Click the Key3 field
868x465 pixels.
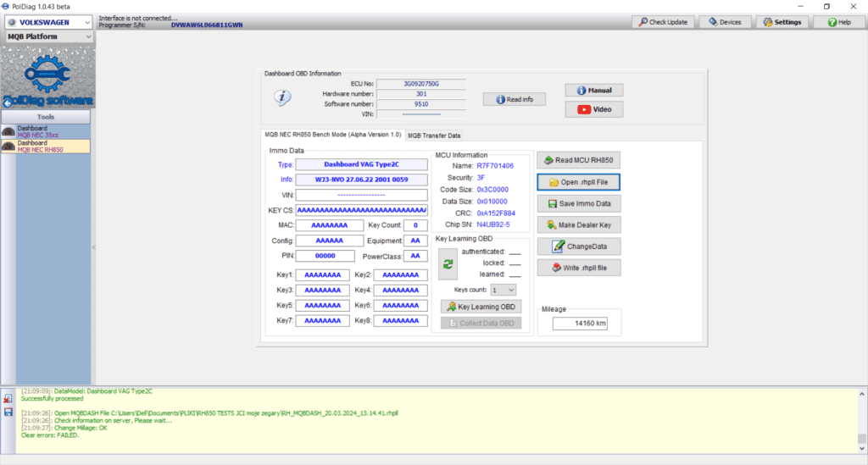click(x=323, y=291)
